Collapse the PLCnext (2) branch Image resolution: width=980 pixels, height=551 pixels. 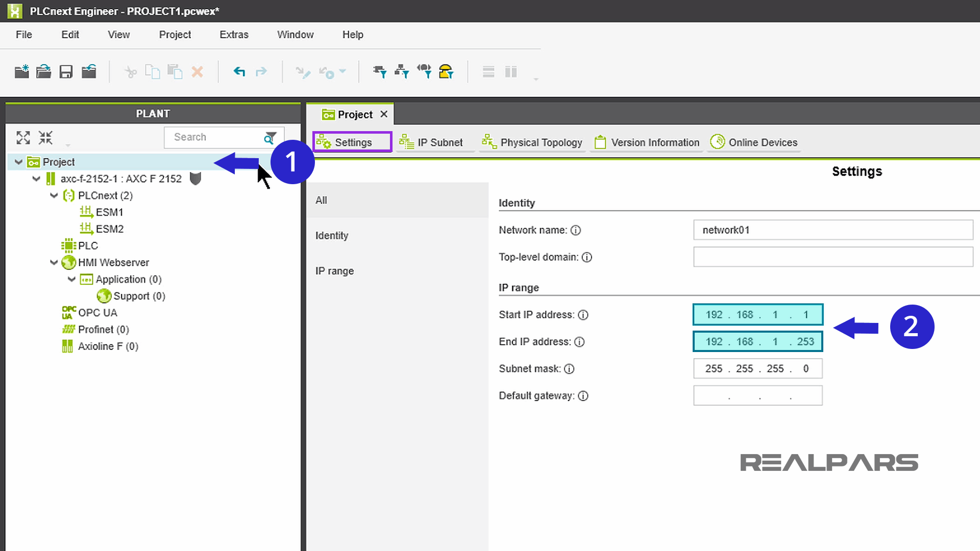54,195
